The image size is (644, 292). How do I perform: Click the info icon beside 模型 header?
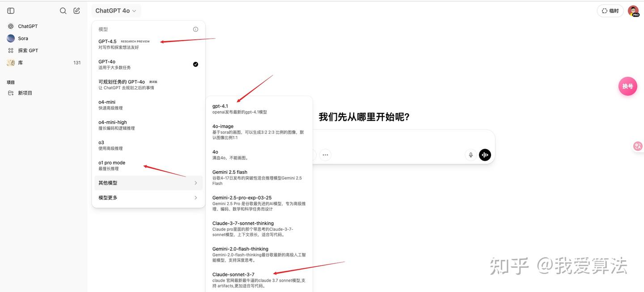pyautogui.click(x=195, y=29)
